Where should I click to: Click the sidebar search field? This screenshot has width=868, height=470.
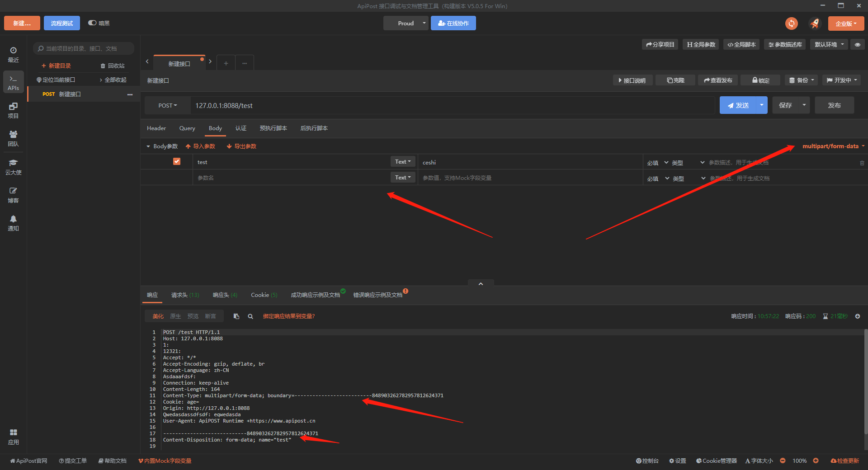click(84, 48)
